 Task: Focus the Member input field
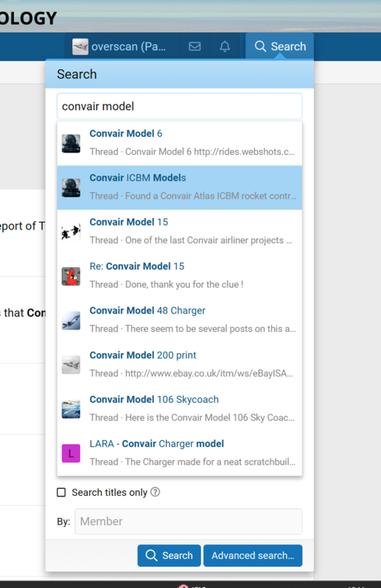click(188, 521)
